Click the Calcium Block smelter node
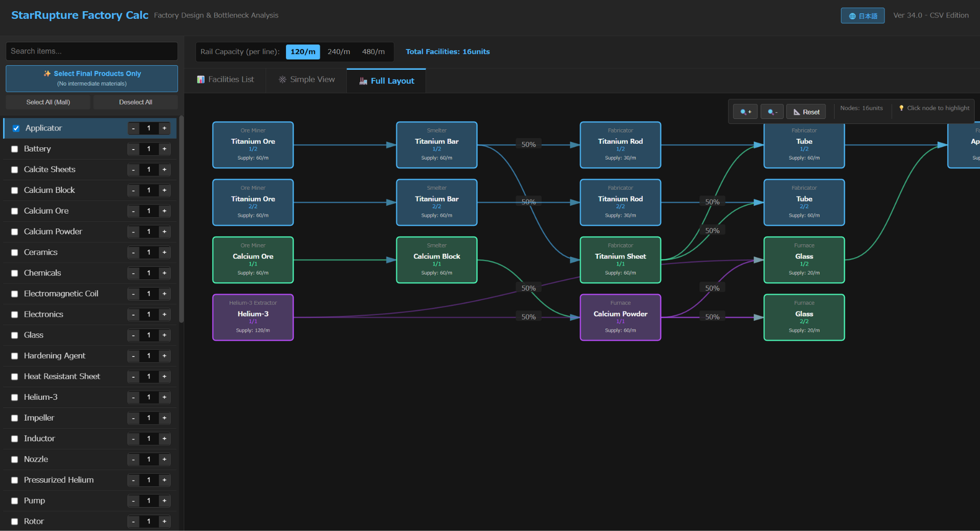Screen dimensions: 980x531 click(x=436, y=260)
